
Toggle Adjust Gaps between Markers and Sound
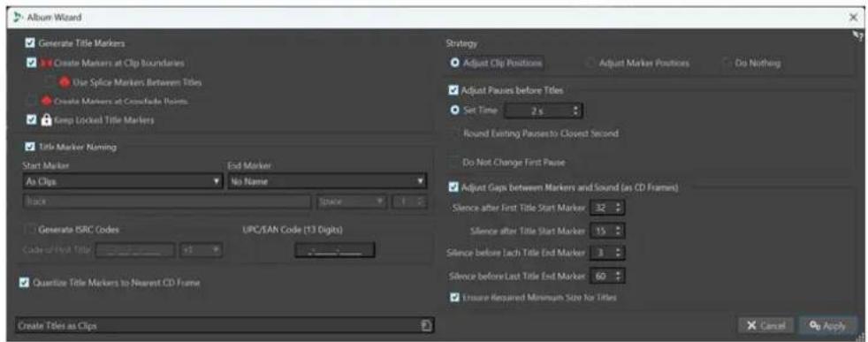pyautogui.click(x=454, y=188)
